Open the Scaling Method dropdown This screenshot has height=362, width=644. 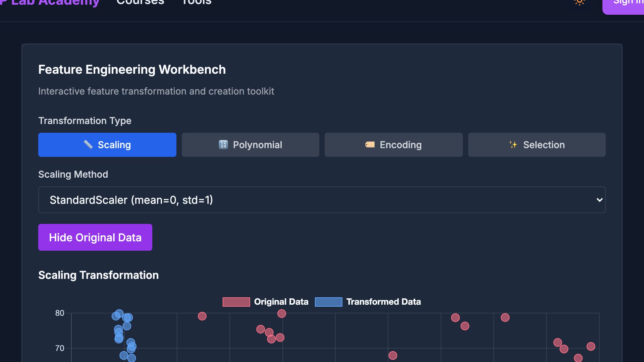click(322, 200)
